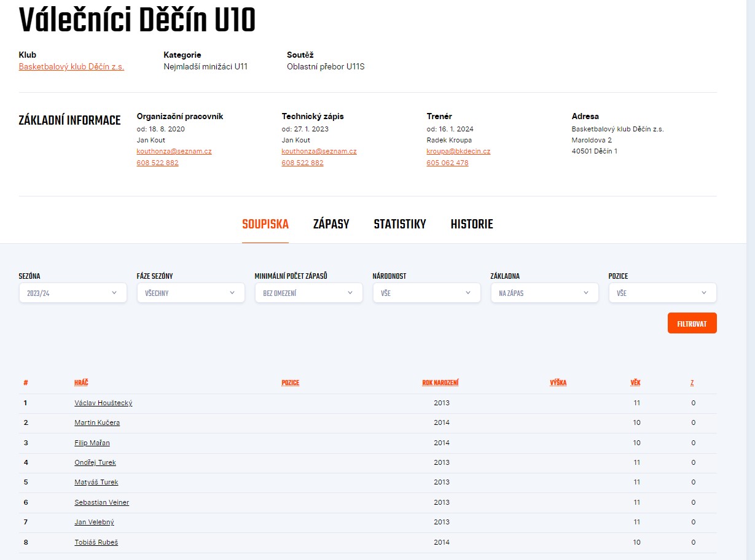755x560 pixels.
Task: Click Technický zápis email kouthonza@seznam.cz
Action: 319,151
